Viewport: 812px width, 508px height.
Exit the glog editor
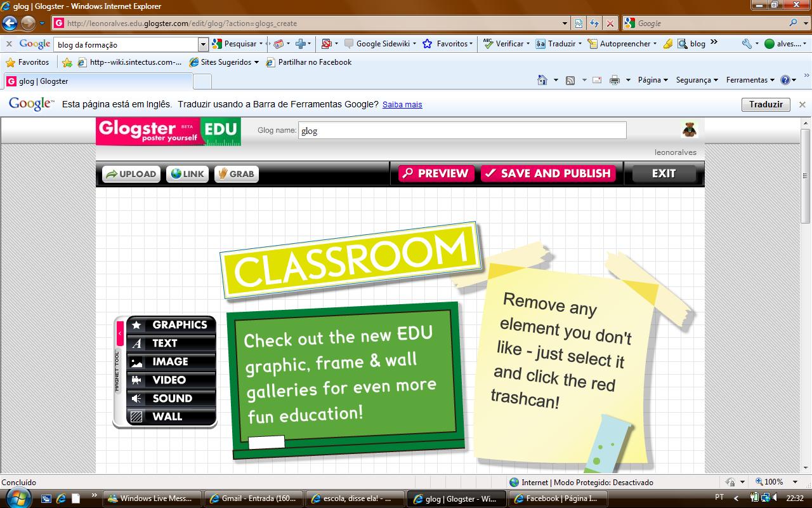click(x=664, y=173)
